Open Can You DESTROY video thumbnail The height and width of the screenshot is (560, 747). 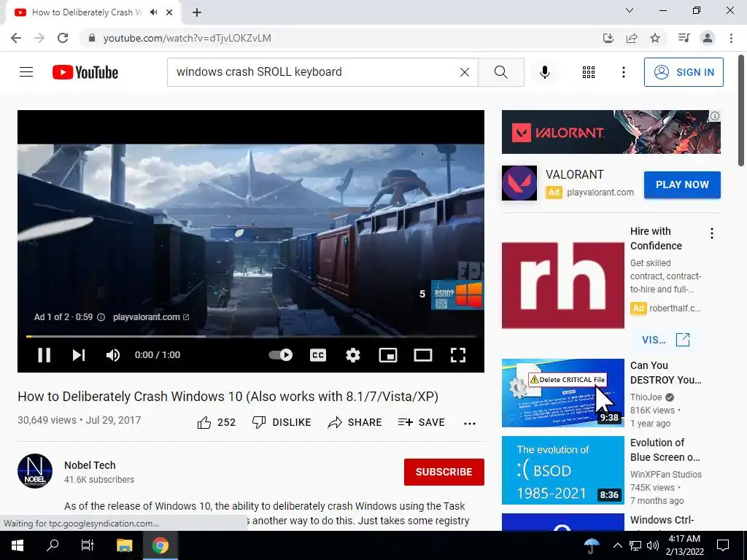tap(562, 393)
